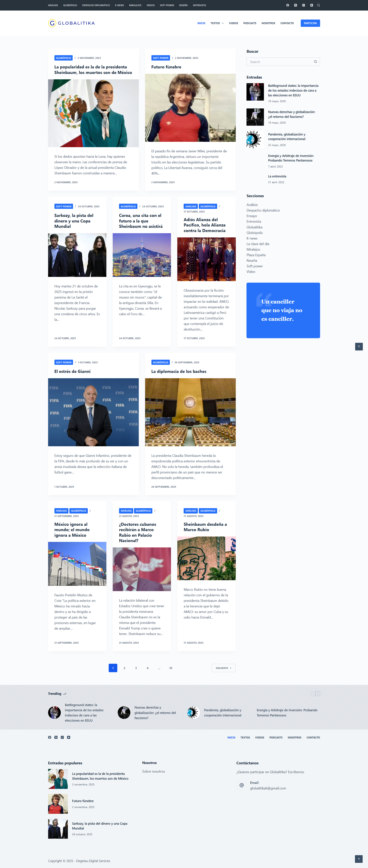Screen dimensions: 368x868
Task: Click the Globalitika logo
Action: [x=71, y=23]
